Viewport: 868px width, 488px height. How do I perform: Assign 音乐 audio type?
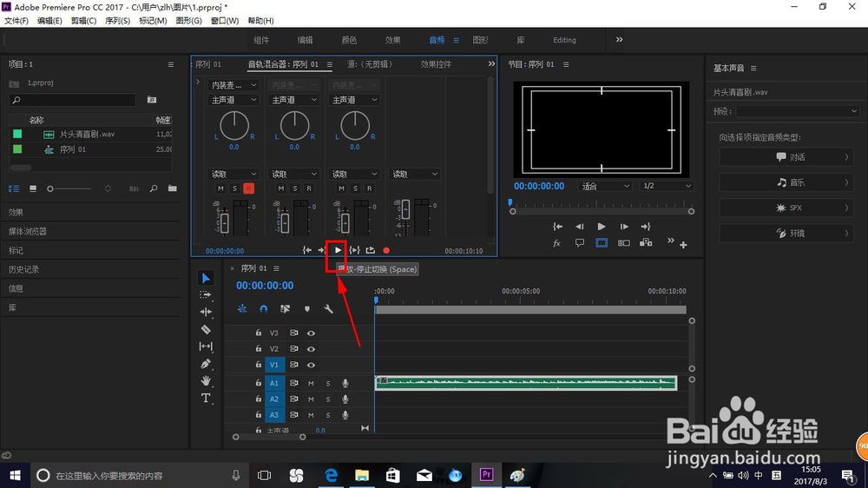(786, 182)
